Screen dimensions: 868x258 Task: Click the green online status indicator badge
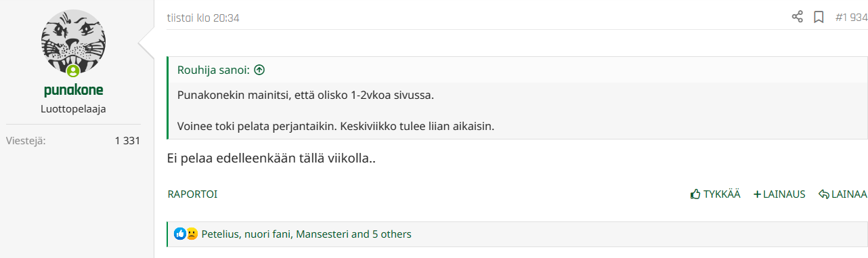point(73,71)
